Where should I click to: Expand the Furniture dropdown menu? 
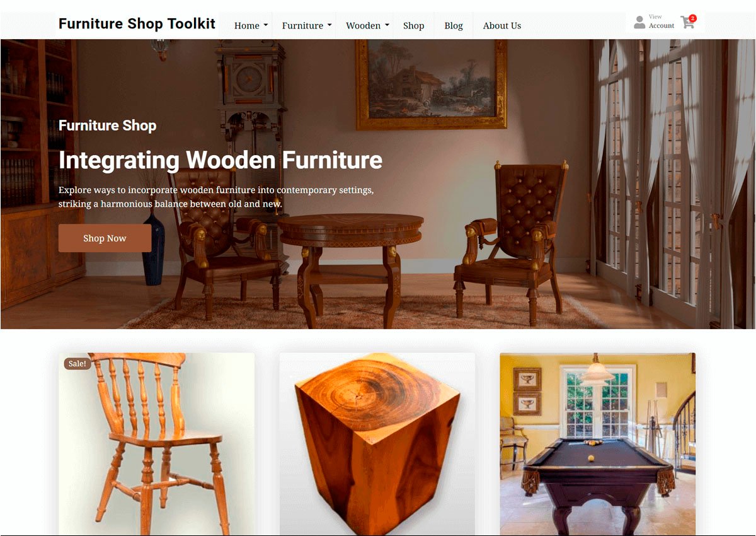pos(307,25)
